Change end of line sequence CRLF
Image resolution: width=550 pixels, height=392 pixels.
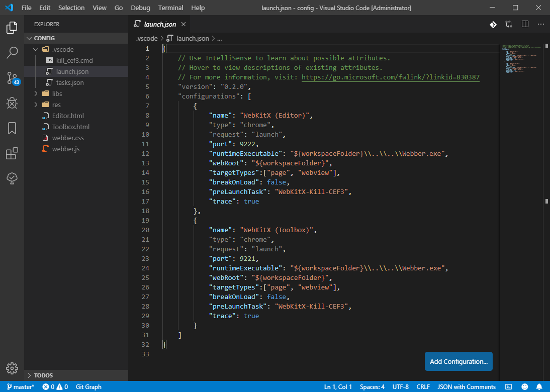point(423,387)
